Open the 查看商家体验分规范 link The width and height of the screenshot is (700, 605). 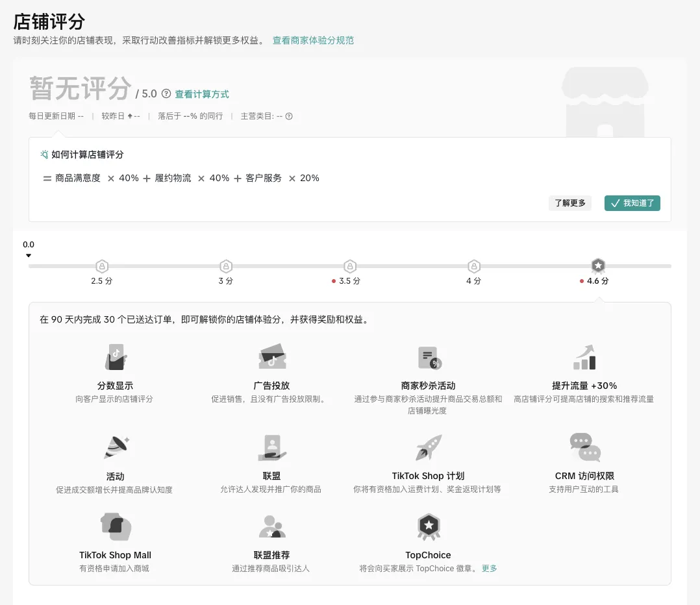(x=314, y=40)
